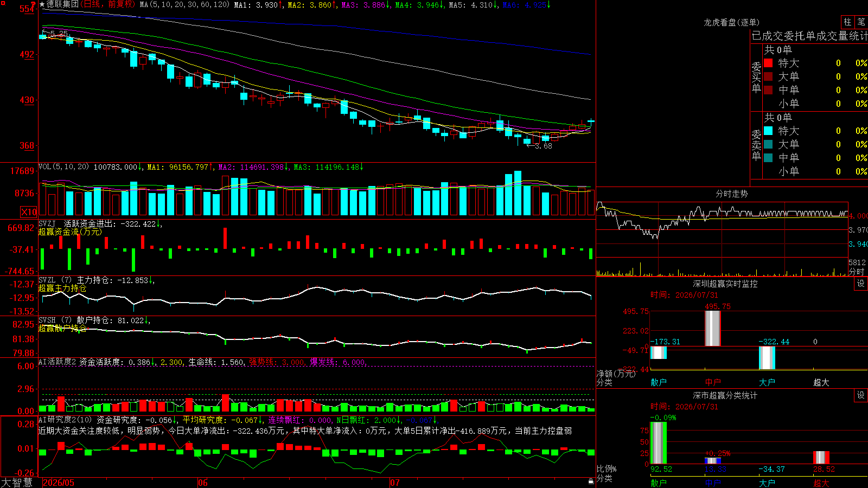
Task: Click the 495.75 中户 bar in 深圳超赢实时监控
Action: 712,328
